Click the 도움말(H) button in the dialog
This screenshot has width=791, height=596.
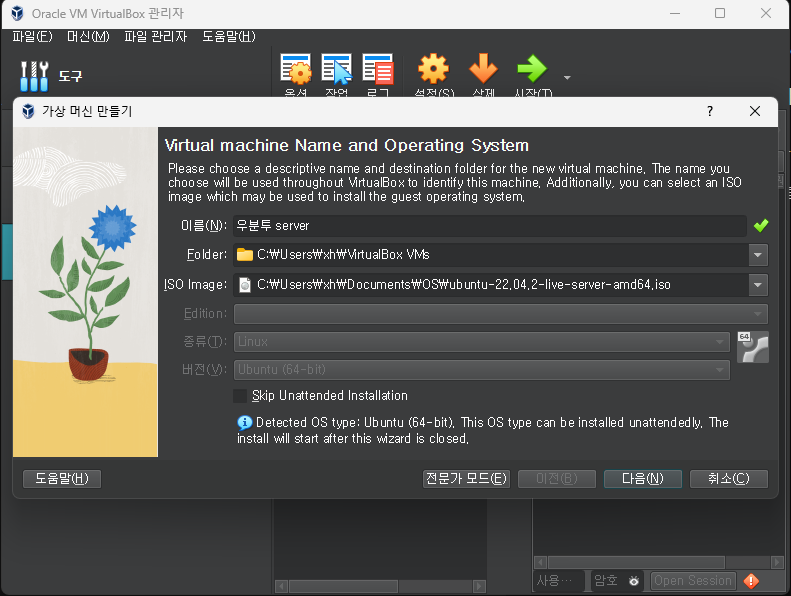tap(62, 478)
